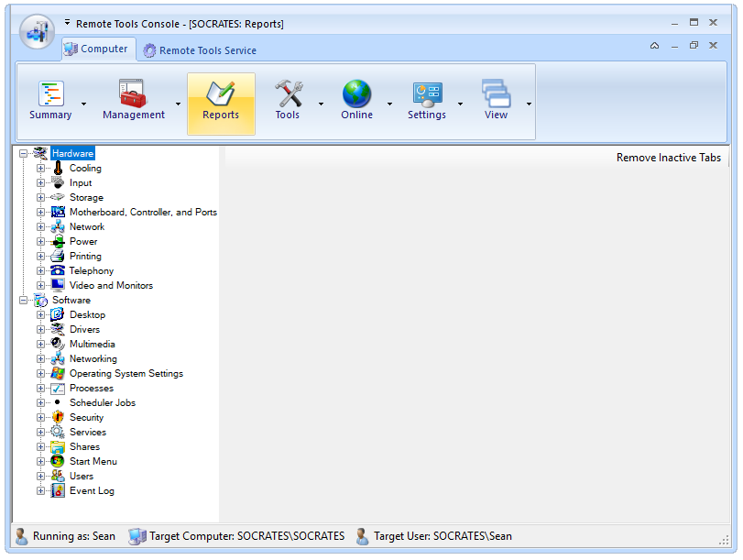Open the Online globe button
The image size is (743, 560).
tap(356, 101)
